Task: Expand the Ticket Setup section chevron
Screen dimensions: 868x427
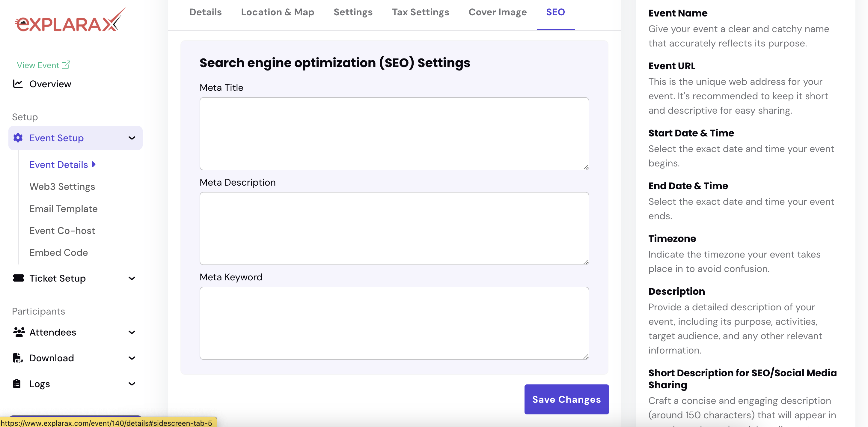Action: [x=132, y=278]
